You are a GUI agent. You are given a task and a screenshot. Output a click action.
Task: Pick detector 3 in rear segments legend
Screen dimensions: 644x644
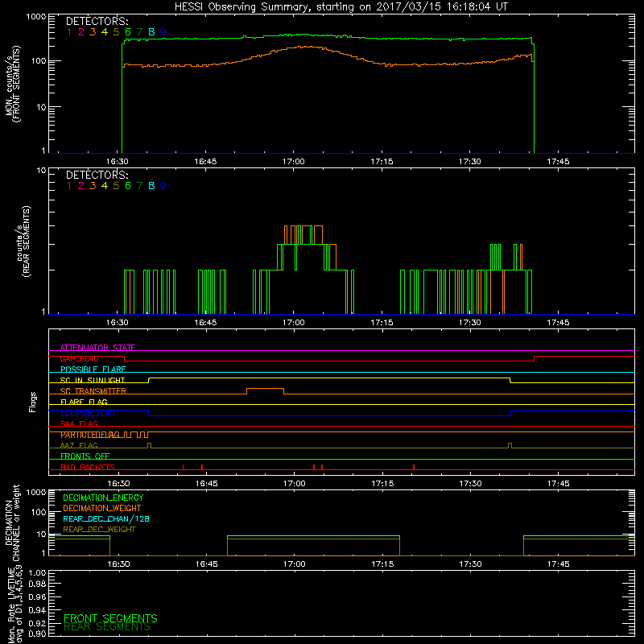coord(93,186)
